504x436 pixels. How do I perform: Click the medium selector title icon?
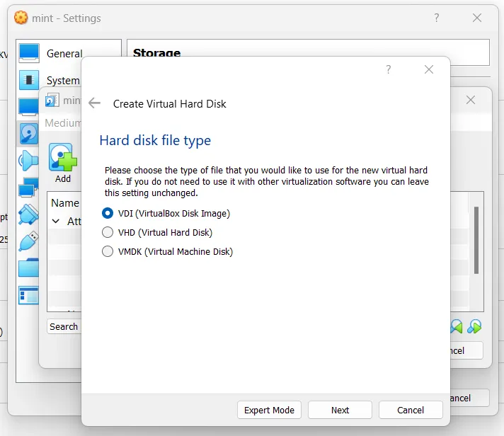[x=52, y=100]
